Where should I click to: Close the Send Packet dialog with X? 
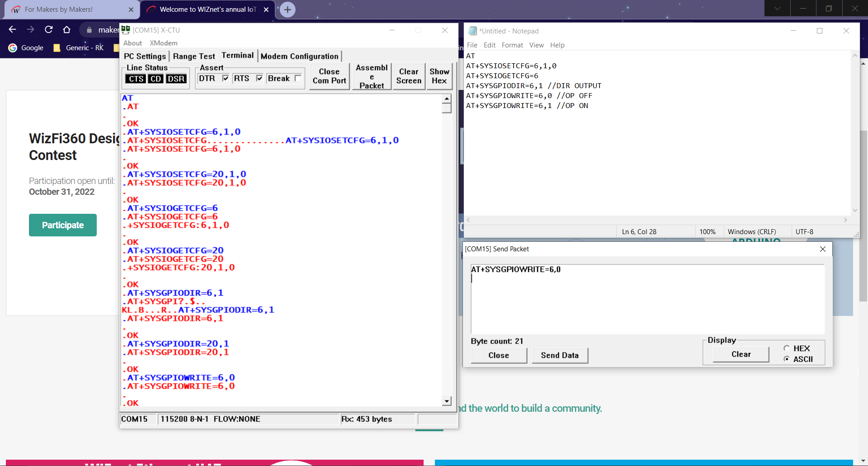pyautogui.click(x=823, y=249)
